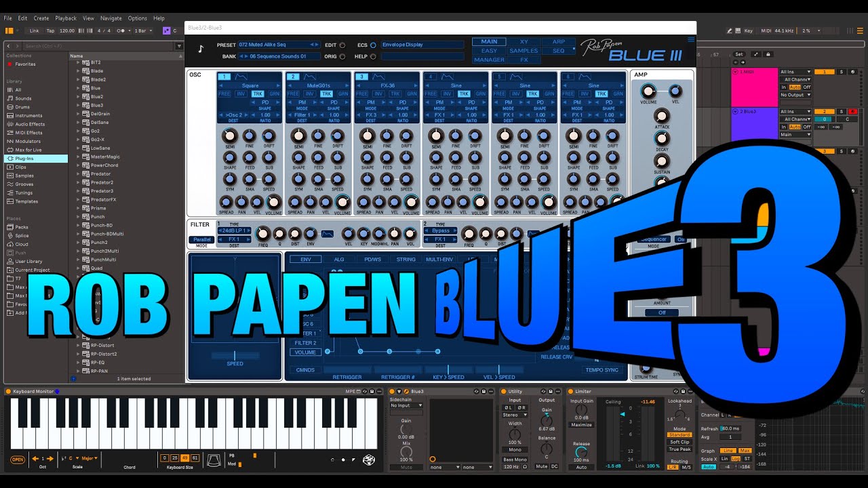Screen dimensions: 868x488
Task: Open the Playback menu
Action: pyautogui.click(x=66, y=18)
